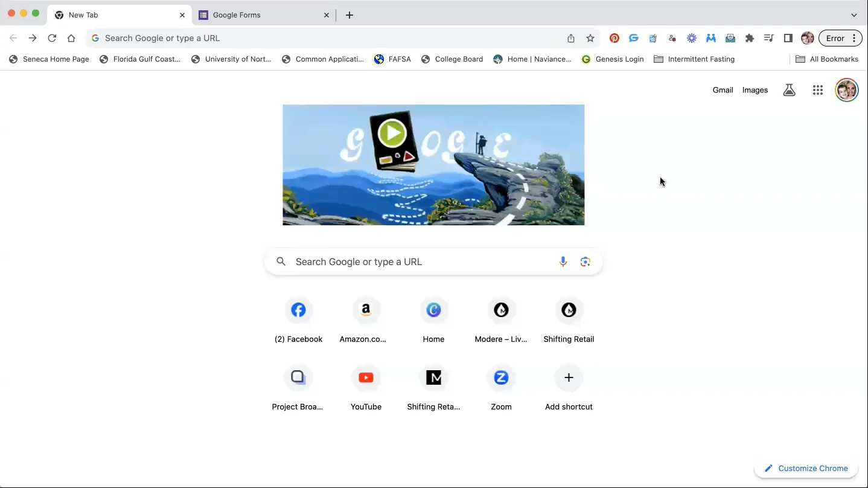Image resolution: width=868 pixels, height=488 pixels.
Task: Open the Amazon shortcut
Action: point(366,321)
